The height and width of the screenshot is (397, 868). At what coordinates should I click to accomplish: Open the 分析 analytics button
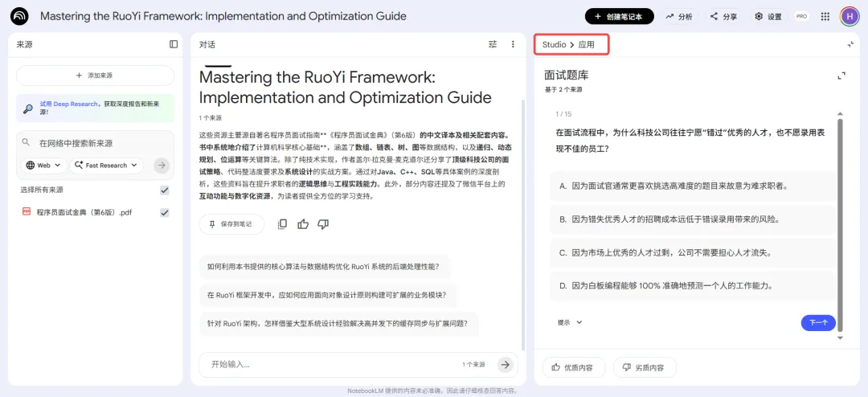(679, 17)
